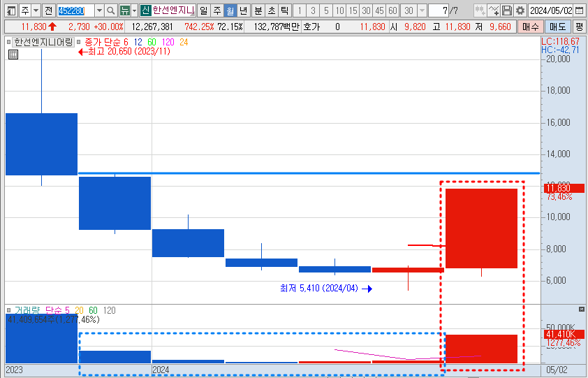The width and height of the screenshot is (588, 378).
Task: Select the 10 interval button
Action: click(340, 10)
